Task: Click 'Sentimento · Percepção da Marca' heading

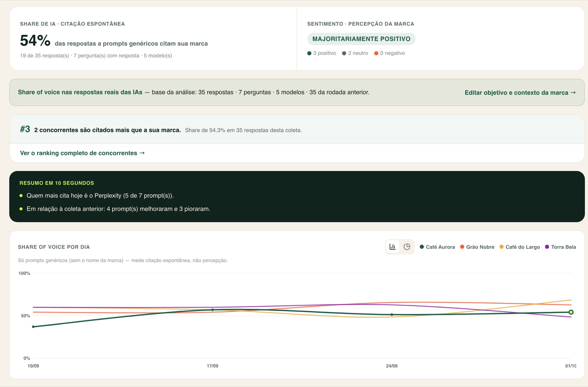Action: click(x=361, y=24)
